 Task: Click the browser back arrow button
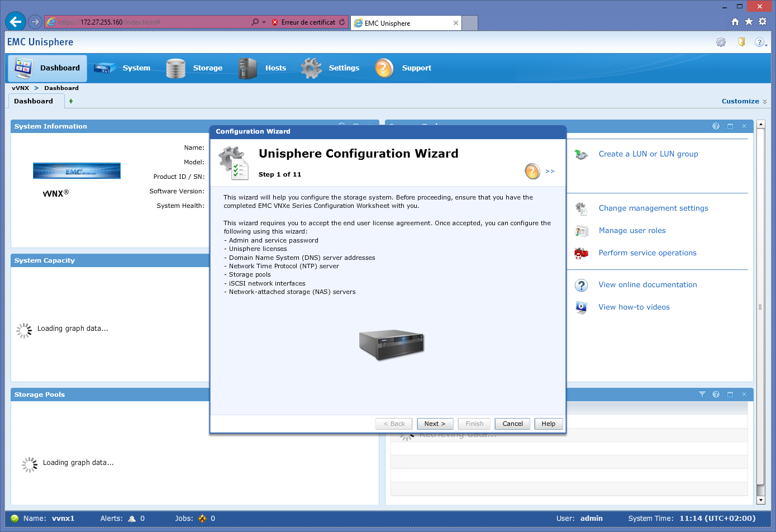(16, 22)
